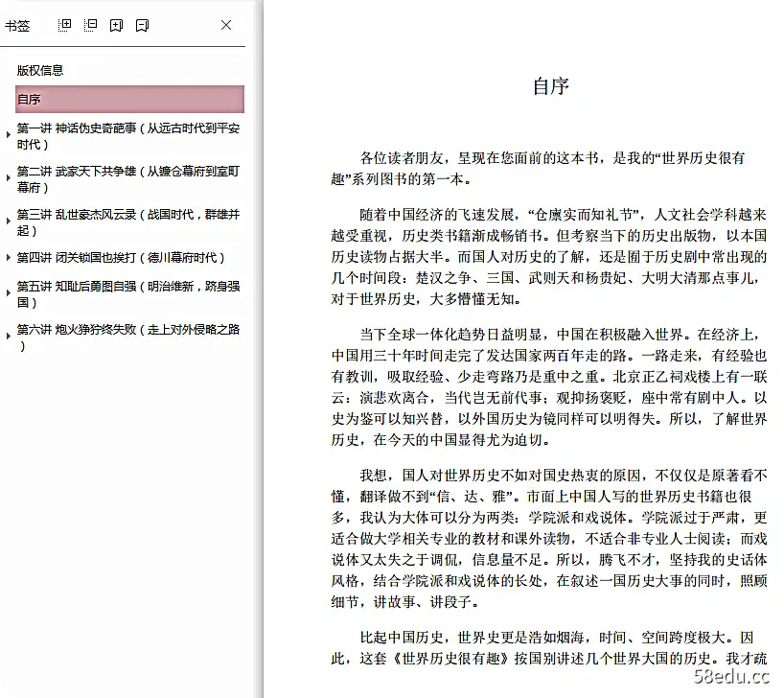Select the highlighted 自序 bookmark
This screenshot has height=698, width=784.
tap(130, 99)
